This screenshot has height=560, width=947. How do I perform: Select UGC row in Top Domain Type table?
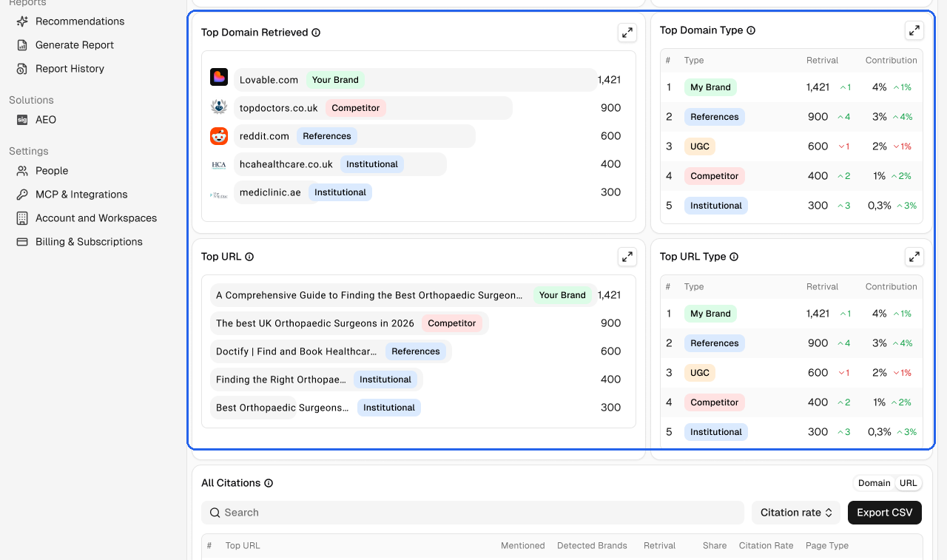(x=792, y=146)
